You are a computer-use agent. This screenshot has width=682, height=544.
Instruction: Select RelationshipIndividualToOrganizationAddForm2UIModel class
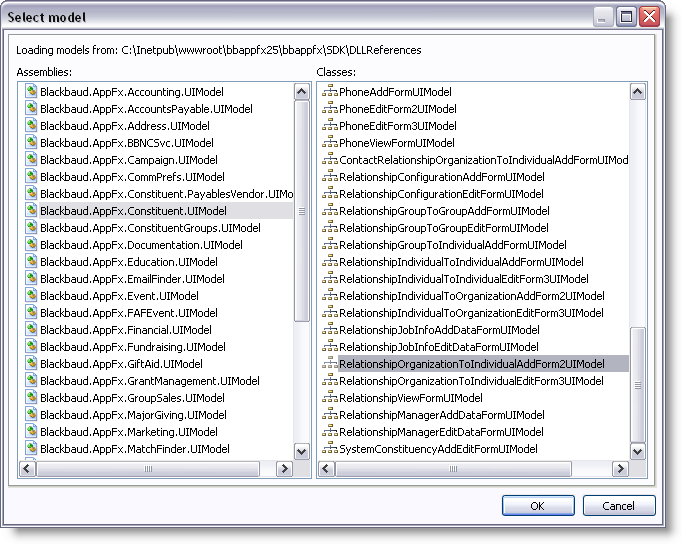pyautogui.click(x=471, y=296)
